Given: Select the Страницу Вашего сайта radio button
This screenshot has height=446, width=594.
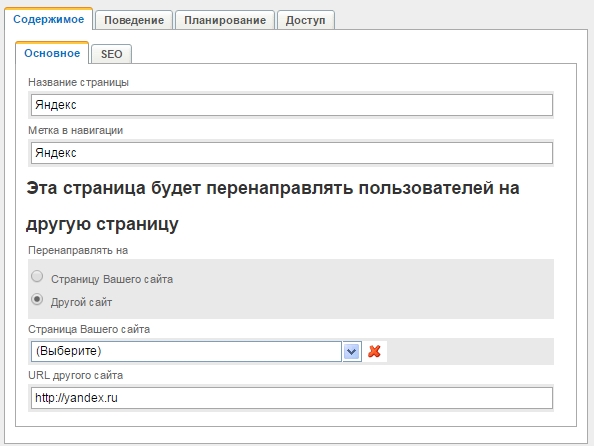Looking at the screenshot, I should point(37,276).
